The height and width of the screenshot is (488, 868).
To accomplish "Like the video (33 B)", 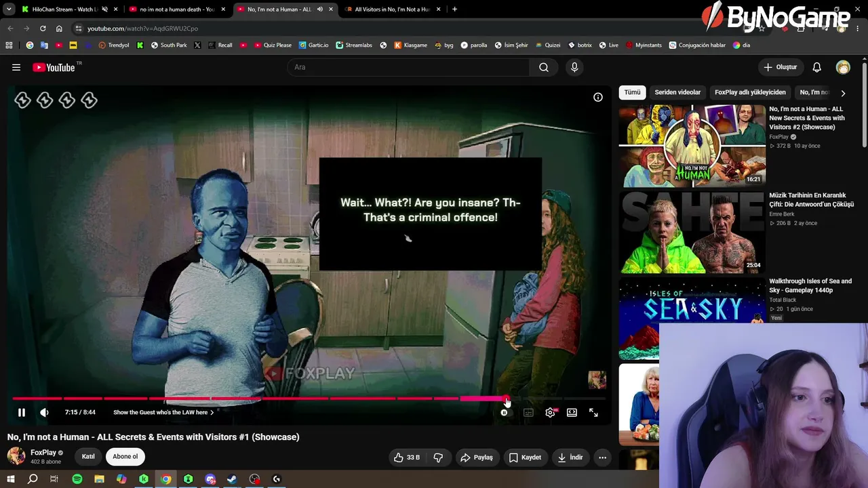I will 407,457.
